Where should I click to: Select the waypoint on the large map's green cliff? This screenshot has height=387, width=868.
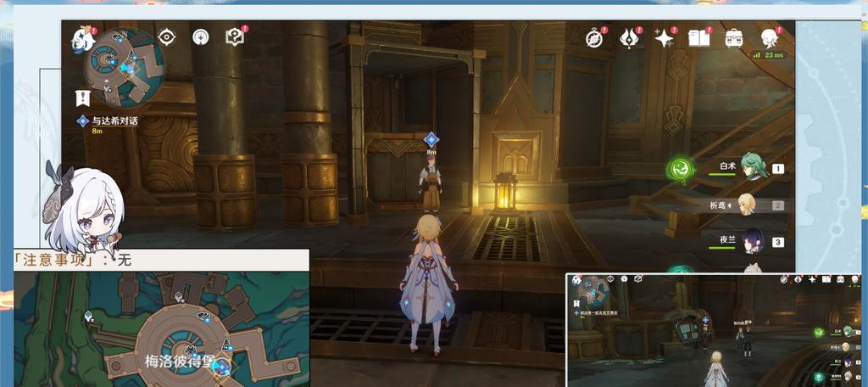point(88,317)
